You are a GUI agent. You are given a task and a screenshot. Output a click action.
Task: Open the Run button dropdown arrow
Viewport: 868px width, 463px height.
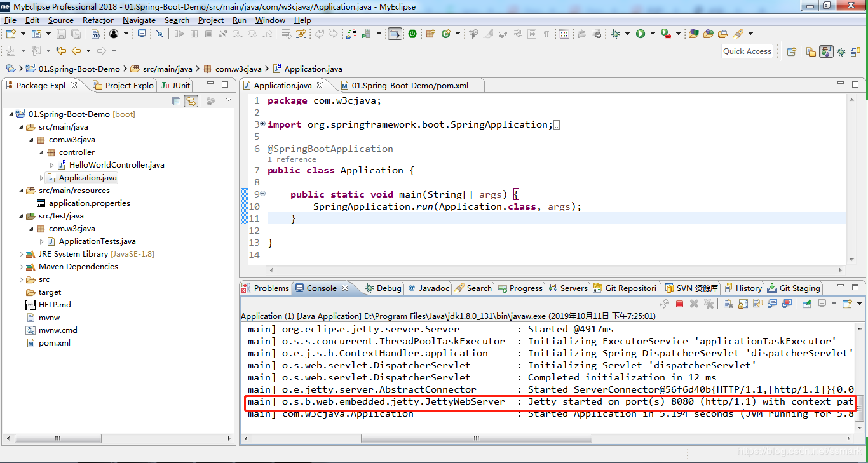(x=651, y=34)
